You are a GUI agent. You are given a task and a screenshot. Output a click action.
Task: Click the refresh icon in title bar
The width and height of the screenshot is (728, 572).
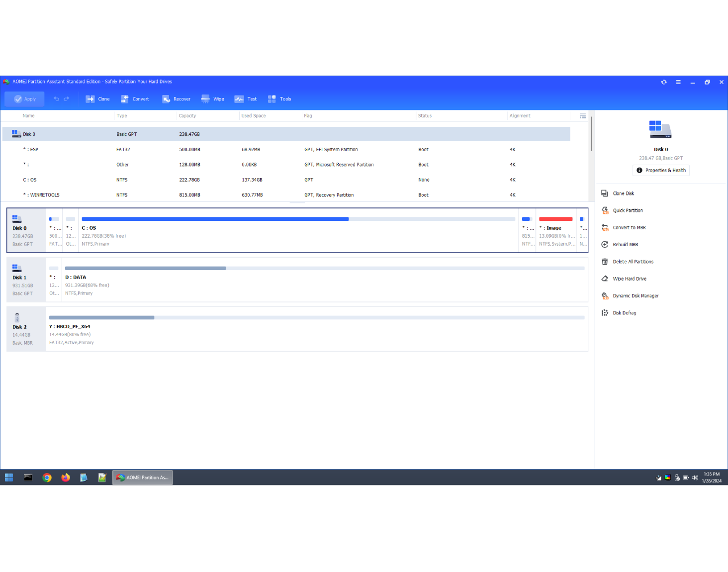pos(664,82)
